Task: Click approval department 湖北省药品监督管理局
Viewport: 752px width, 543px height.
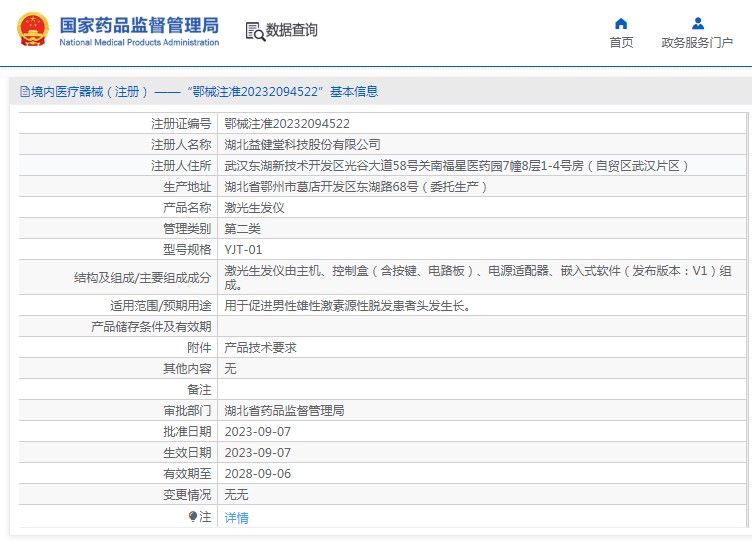Action: (284, 411)
